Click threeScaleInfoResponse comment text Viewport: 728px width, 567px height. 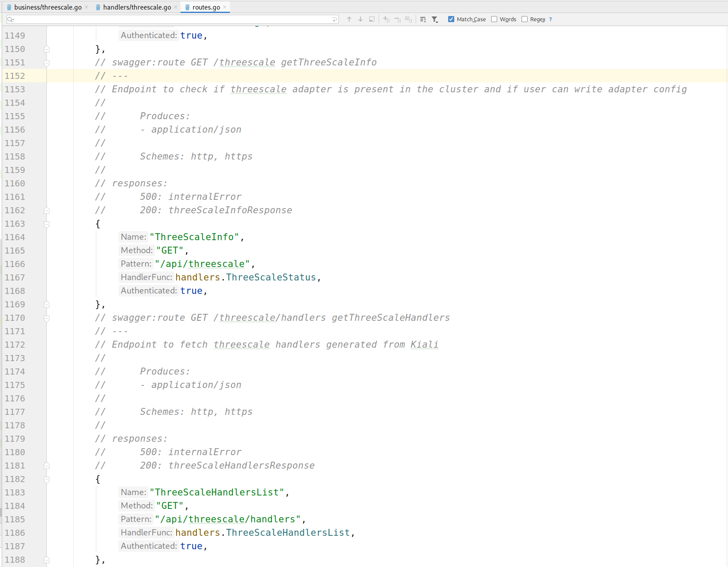point(230,210)
